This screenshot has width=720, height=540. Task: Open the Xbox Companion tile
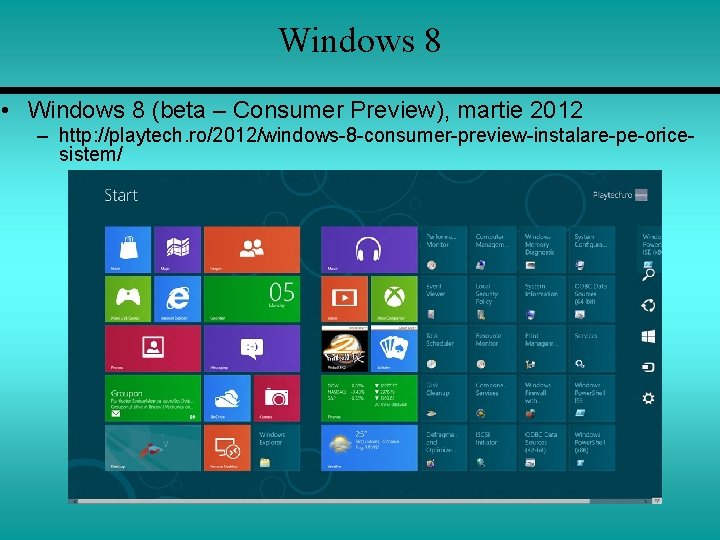pyautogui.click(x=394, y=299)
